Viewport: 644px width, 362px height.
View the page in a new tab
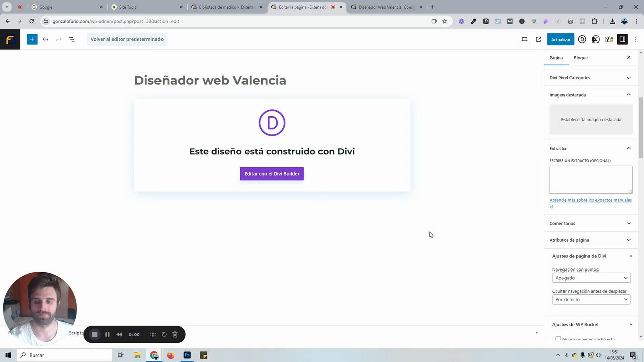click(x=538, y=39)
